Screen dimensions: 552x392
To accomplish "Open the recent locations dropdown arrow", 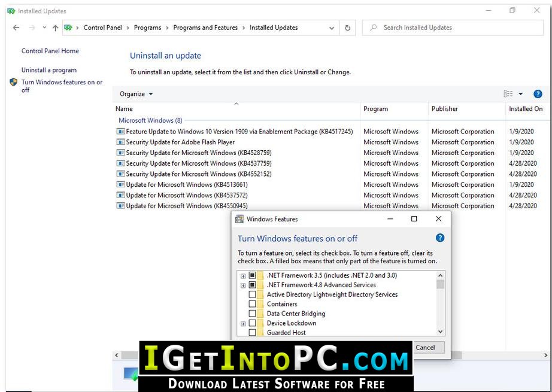I will point(44,28).
